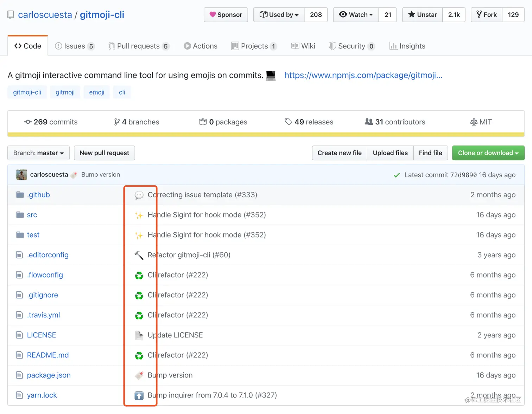Open the MIT license link

coord(481,122)
